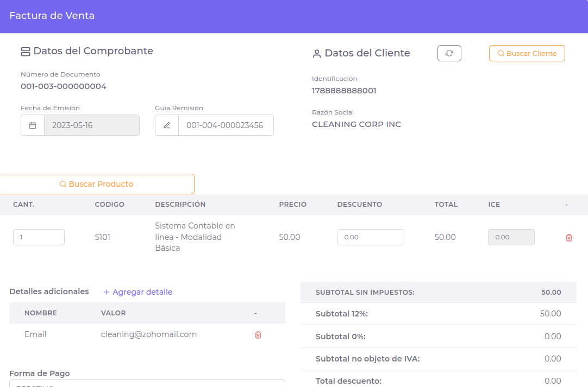Click the server icon beside Datos del Comprobante
Image resolution: width=588 pixels, height=387 pixels.
[x=25, y=52]
